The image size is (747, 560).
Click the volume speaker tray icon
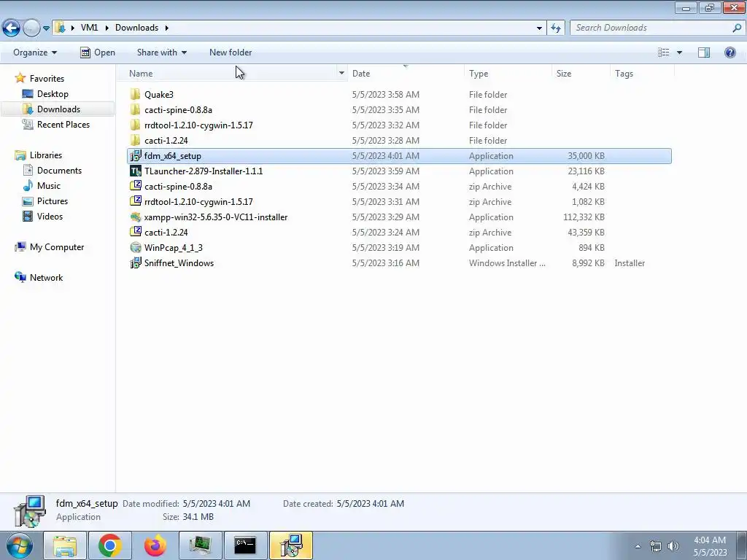(x=673, y=546)
